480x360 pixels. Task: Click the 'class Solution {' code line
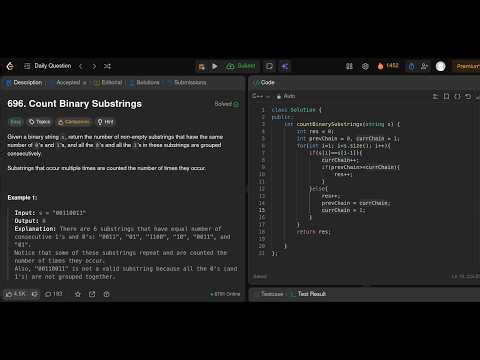coord(297,110)
